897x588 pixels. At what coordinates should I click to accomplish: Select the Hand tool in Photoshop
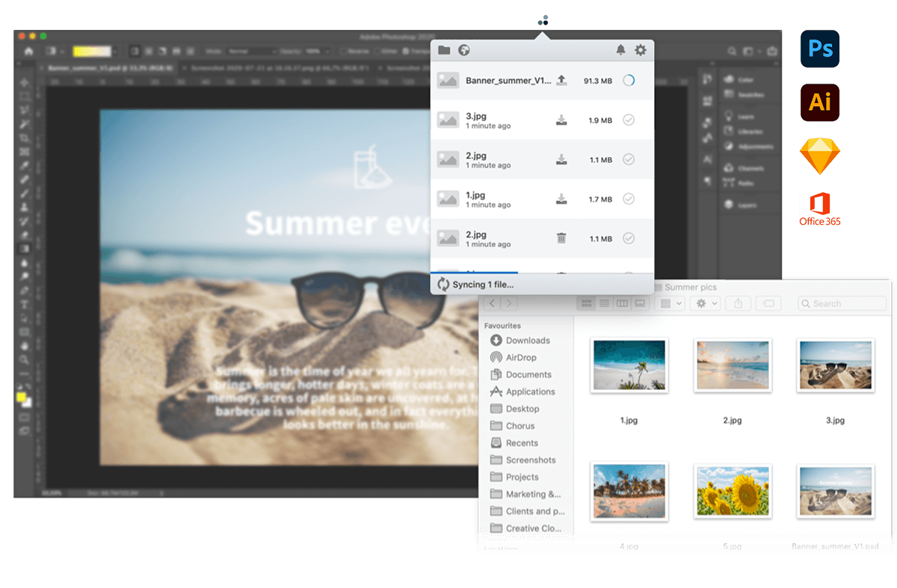pyautogui.click(x=25, y=345)
